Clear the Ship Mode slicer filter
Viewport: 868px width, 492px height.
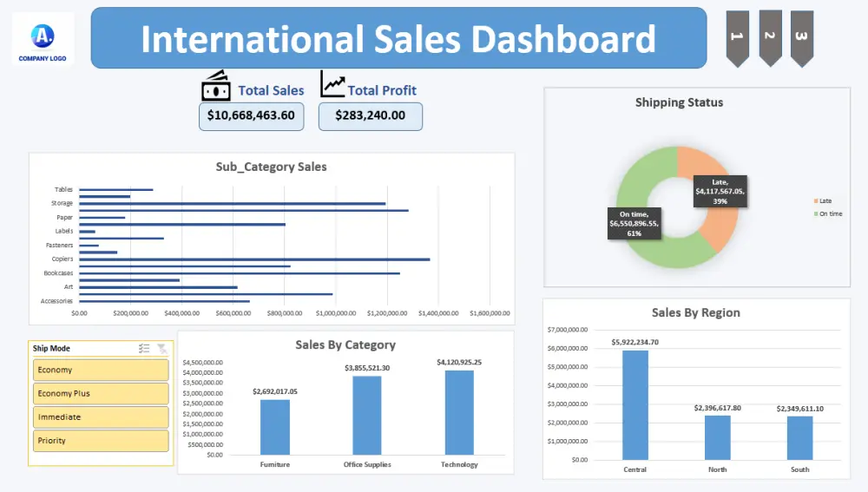pyautogui.click(x=162, y=348)
